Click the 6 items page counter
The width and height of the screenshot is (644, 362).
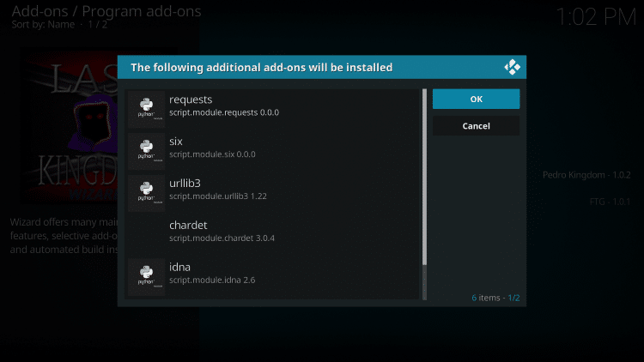(495, 298)
